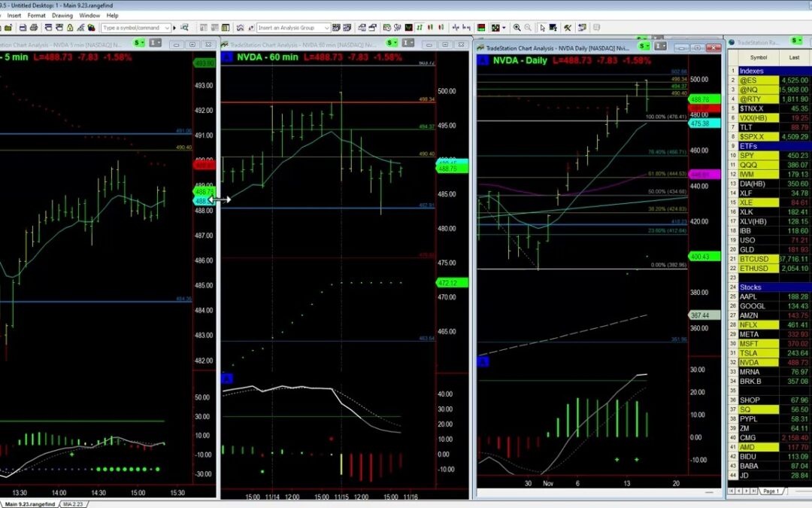Click the increase bar spacing icon

pos(467,28)
